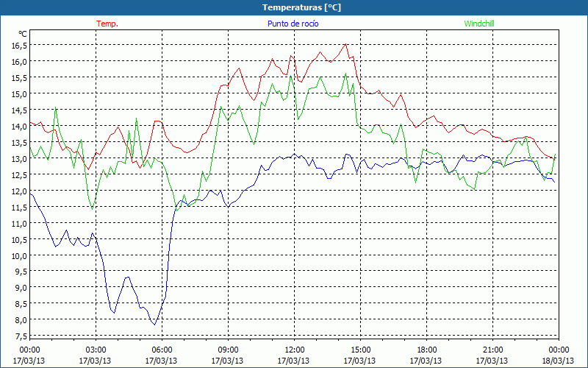Select the 8,0 y-axis value
Screen dimensions: 588x368
[21, 320]
